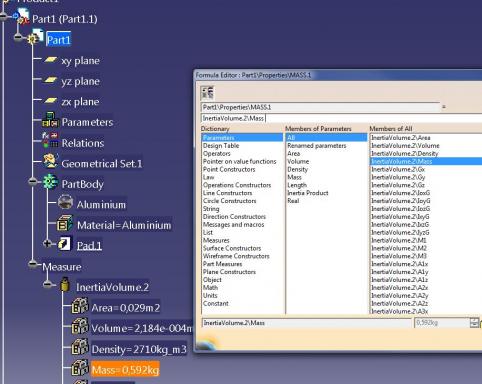
Task: Click the InertiaVolume.2 measure icon
Action: (x=65, y=285)
